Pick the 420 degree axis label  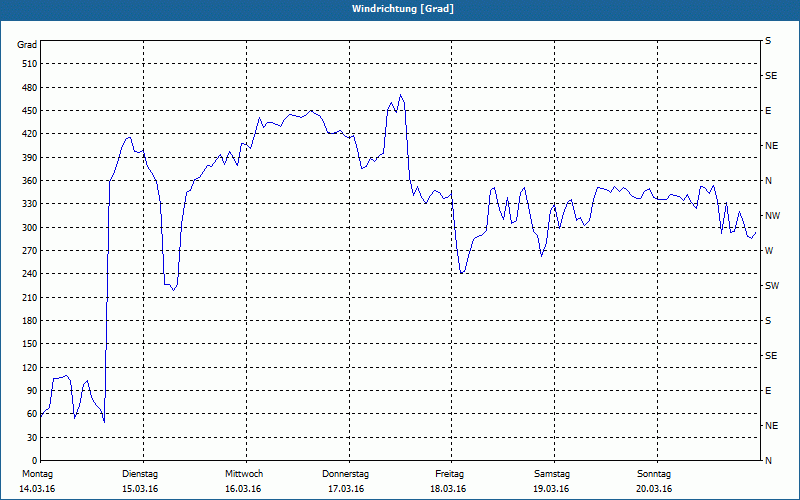point(29,134)
